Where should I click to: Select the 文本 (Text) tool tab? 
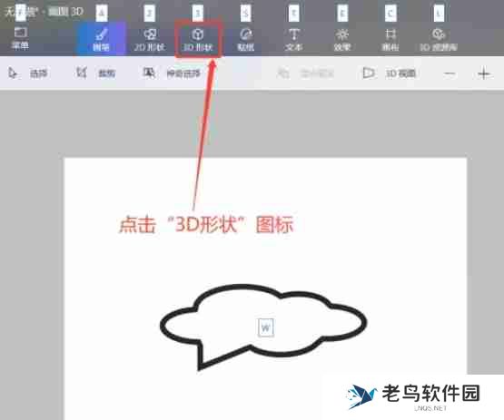[x=294, y=40]
